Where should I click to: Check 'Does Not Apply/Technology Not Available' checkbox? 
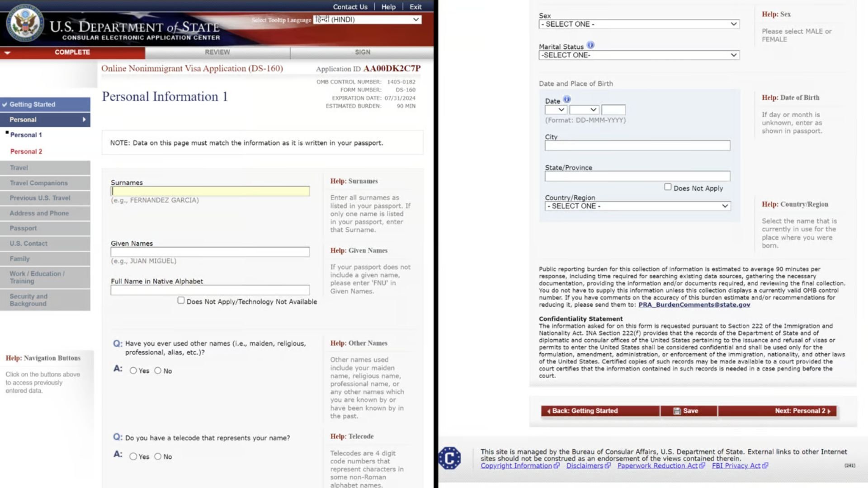[x=181, y=300]
